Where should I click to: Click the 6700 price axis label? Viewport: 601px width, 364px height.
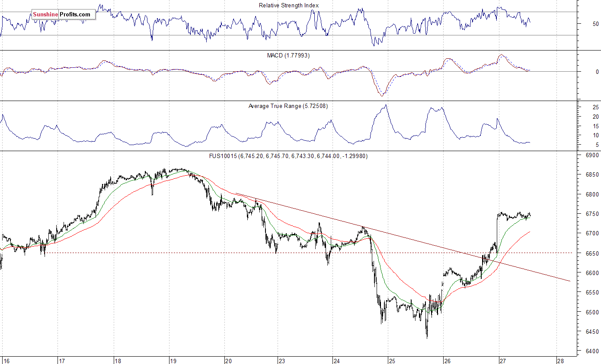[592, 234]
